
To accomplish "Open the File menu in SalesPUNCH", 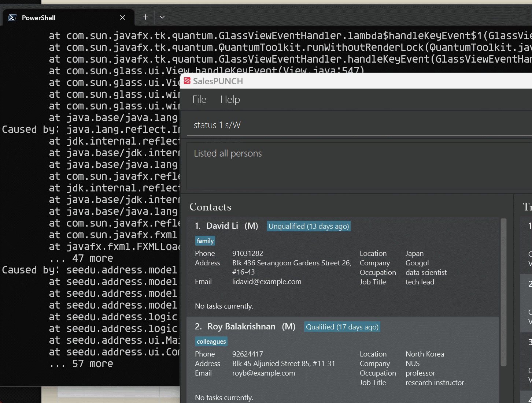I will (x=199, y=100).
